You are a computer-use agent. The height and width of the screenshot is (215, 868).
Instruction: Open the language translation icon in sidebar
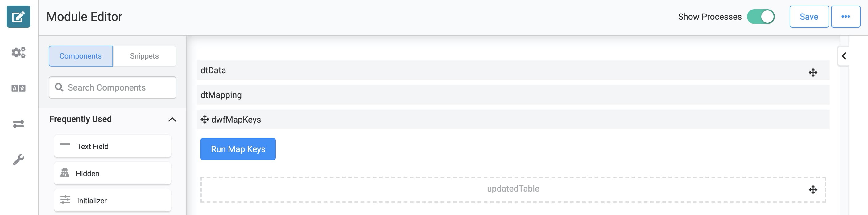tap(18, 88)
